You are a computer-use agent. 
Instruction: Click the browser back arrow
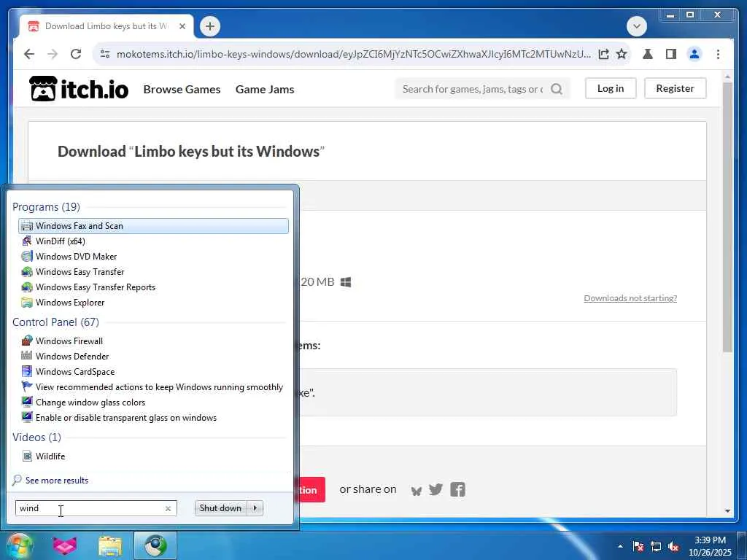coord(29,54)
